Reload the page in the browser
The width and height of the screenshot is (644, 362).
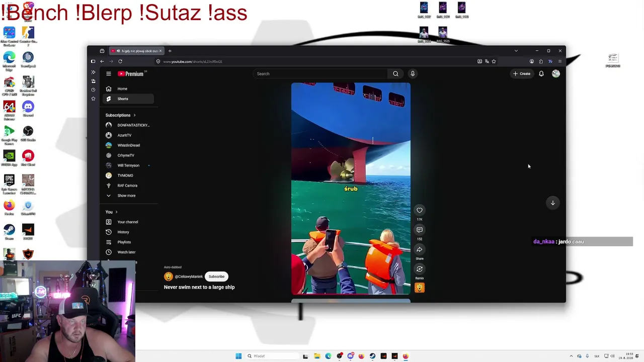(x=120, y=61)
